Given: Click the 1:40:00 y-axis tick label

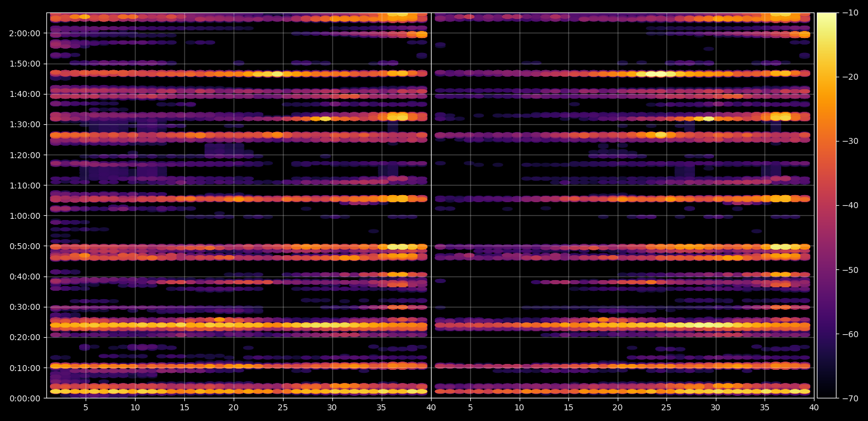Looking at the screenshot, I should [x=24, y=94].
